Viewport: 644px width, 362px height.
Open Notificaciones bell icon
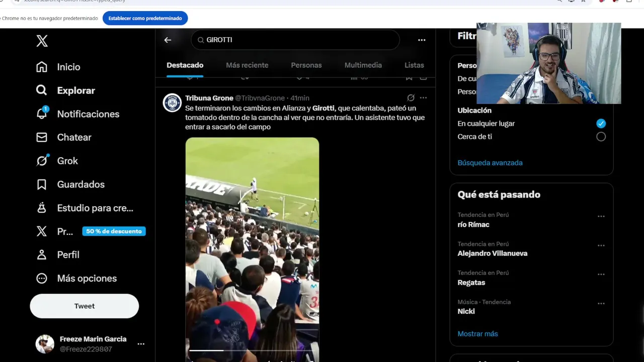click(42, 114)
